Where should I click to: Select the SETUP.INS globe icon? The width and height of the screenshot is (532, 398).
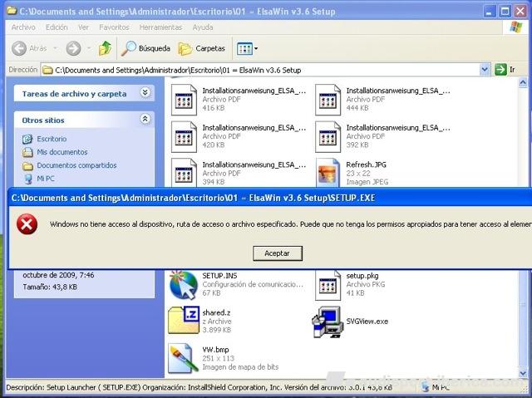tap(184, 285)
